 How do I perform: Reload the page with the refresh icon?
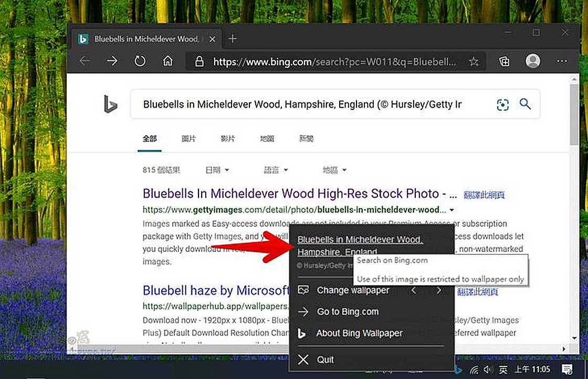(140, 61)
